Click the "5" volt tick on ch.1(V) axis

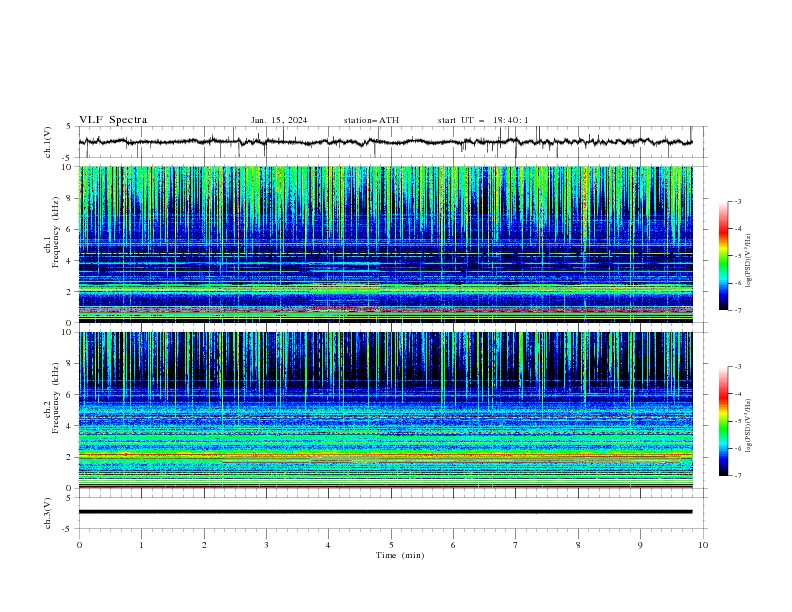(x=69, y=126)
